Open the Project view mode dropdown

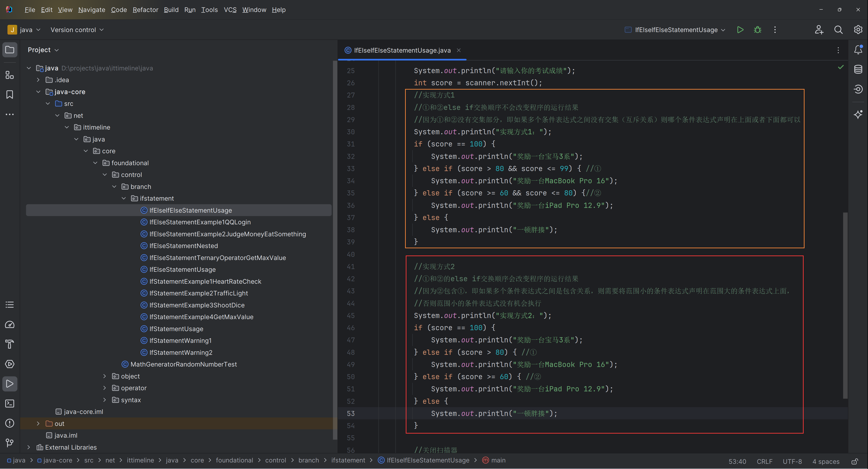point(43,50)
